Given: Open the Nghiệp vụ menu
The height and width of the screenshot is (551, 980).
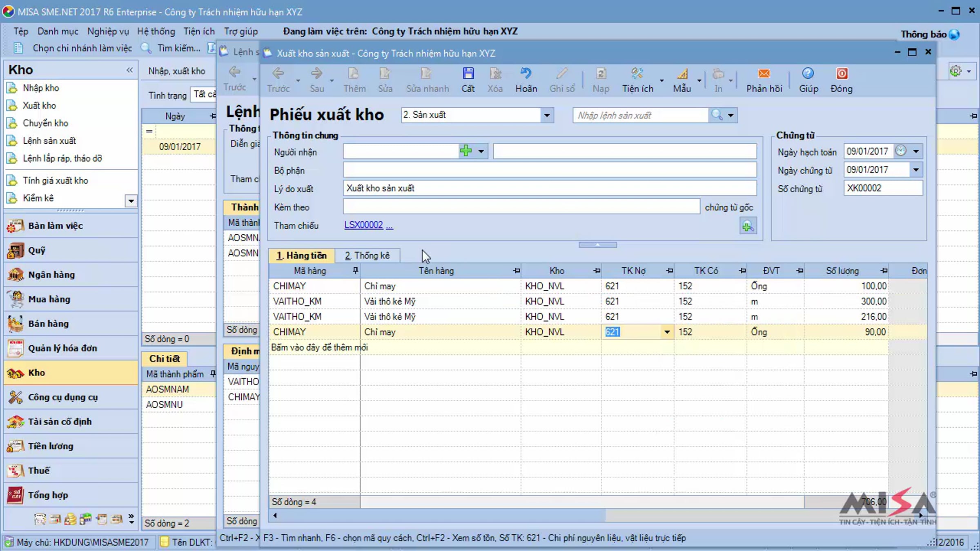Looking at the screenshot, I should coord(108,31).
